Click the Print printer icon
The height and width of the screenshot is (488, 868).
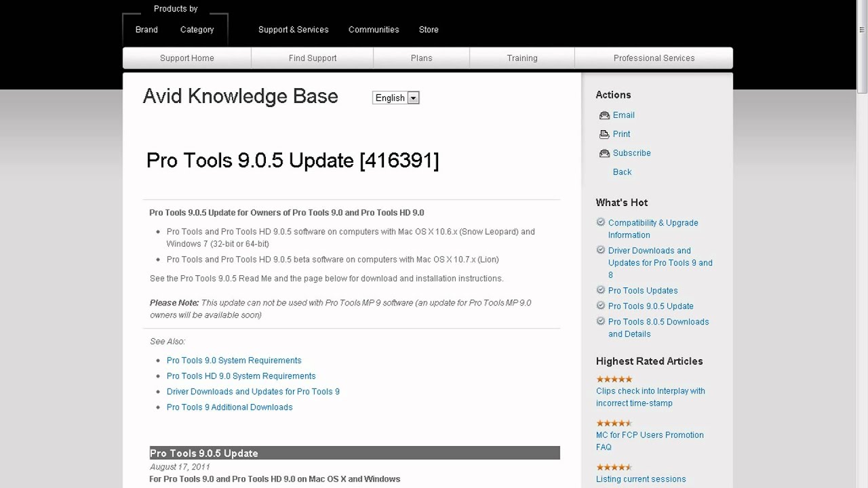tap(604, 134)
